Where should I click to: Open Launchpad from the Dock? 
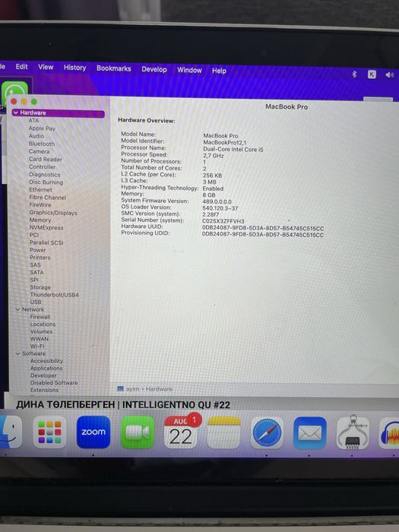[49, 432]
